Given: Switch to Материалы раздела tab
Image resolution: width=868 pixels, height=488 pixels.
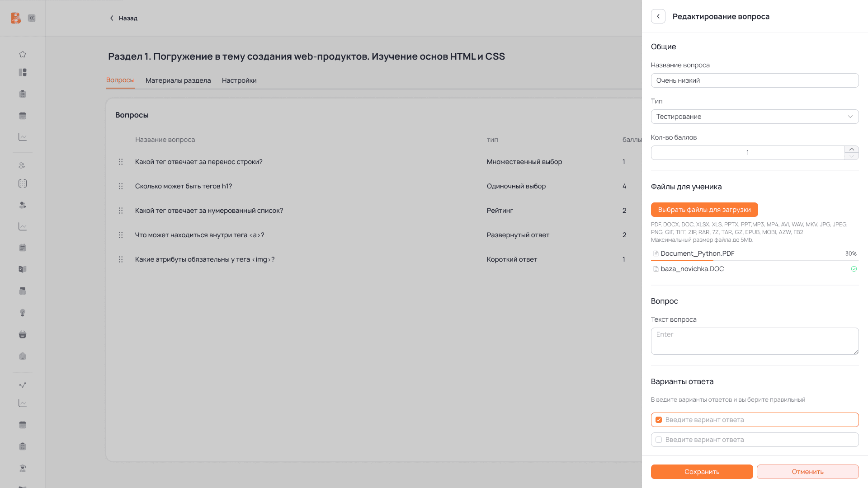Looking at the screenshot, I should [178, 80].
